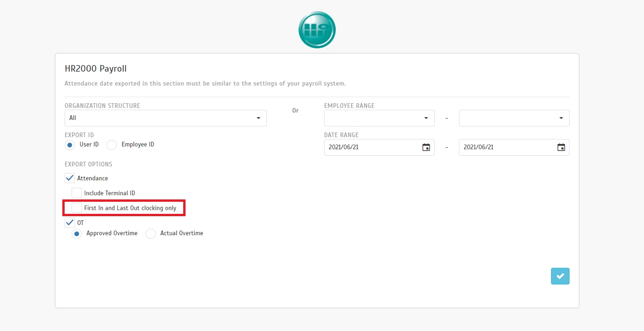Uncheck the Attendance export option
Screen dimensions: 644x331
(x=70, y=178)
